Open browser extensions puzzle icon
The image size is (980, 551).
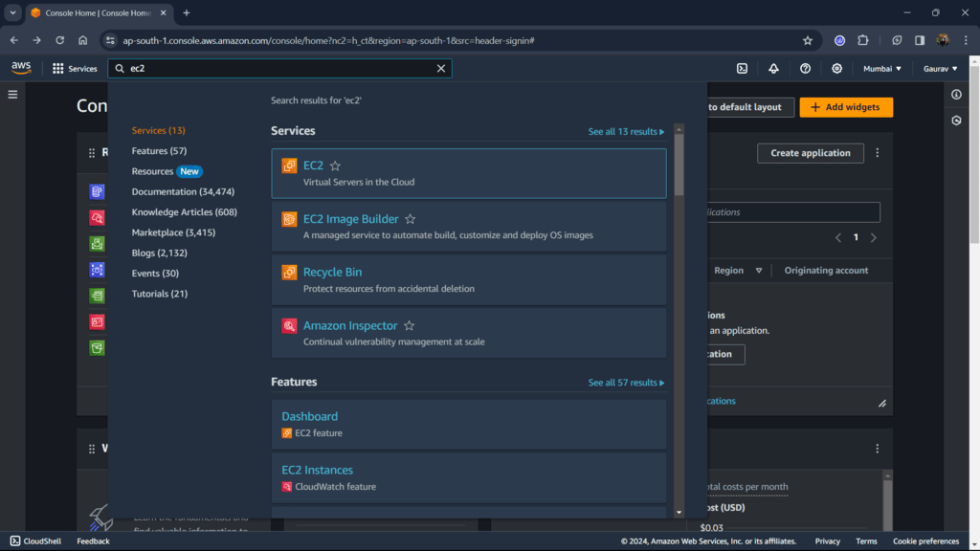[x=863, y=40]
